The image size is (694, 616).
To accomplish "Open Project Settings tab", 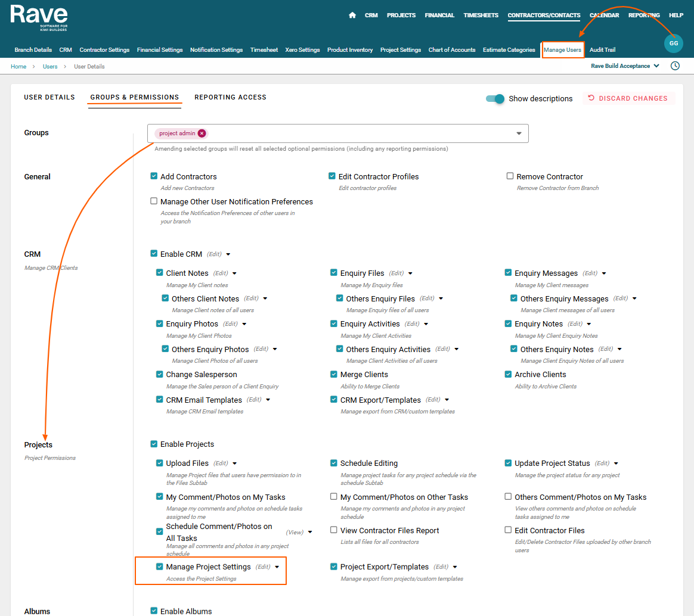I will [401, 50].
